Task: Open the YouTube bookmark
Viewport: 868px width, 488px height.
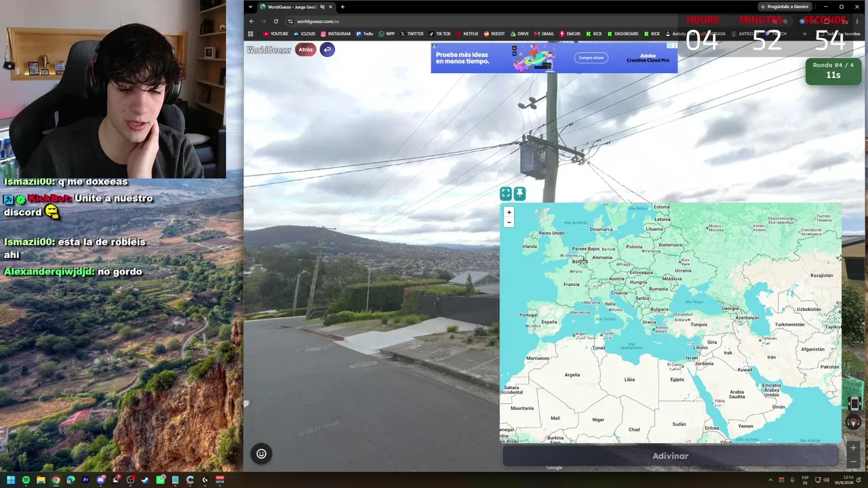Action: [276, 34]
